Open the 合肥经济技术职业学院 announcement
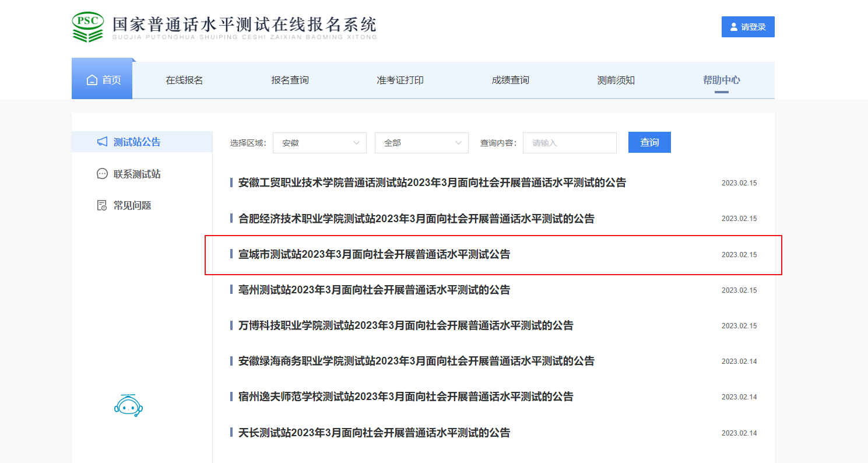The width and height of the screenshot is (868, 463). (x=416, y=219)
